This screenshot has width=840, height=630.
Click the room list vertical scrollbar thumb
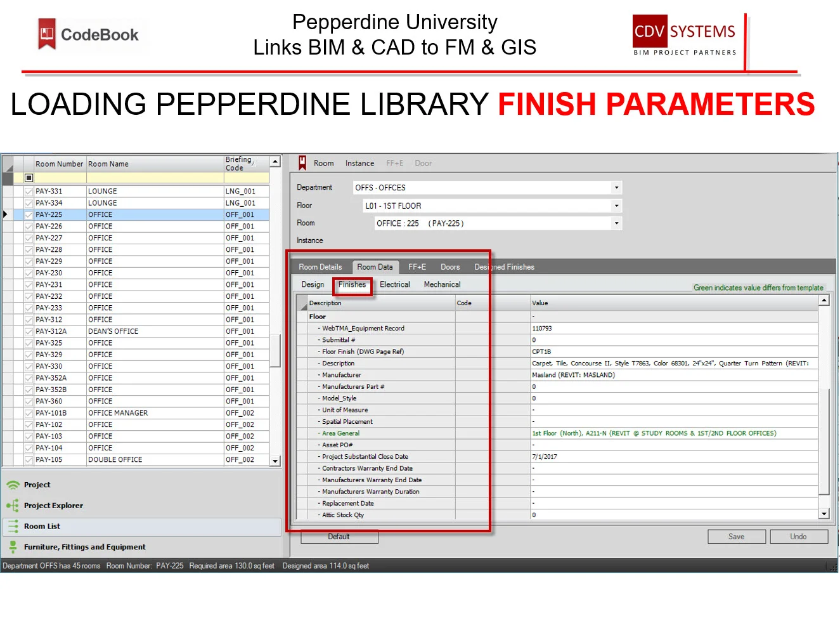[275, 351]
